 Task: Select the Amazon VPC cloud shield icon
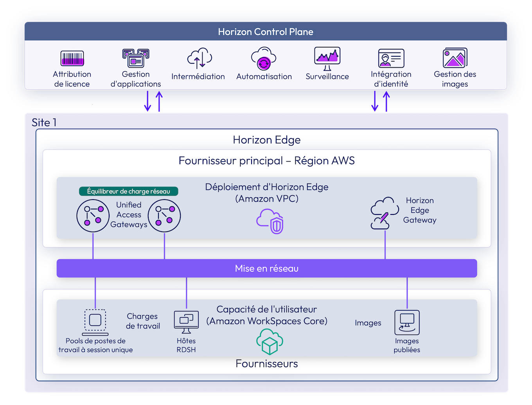click(x=270, y=221)
